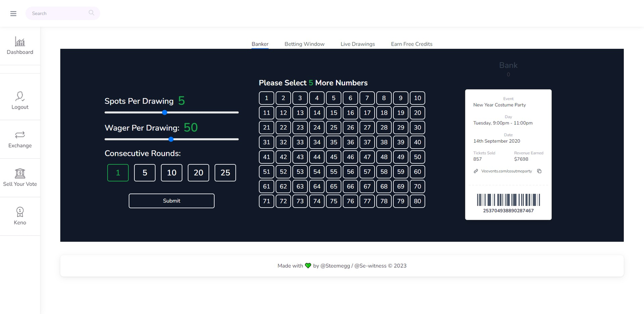Switch to the Betting Window tab
Viewport: 644px width, 314px height.
pos(304,44)
